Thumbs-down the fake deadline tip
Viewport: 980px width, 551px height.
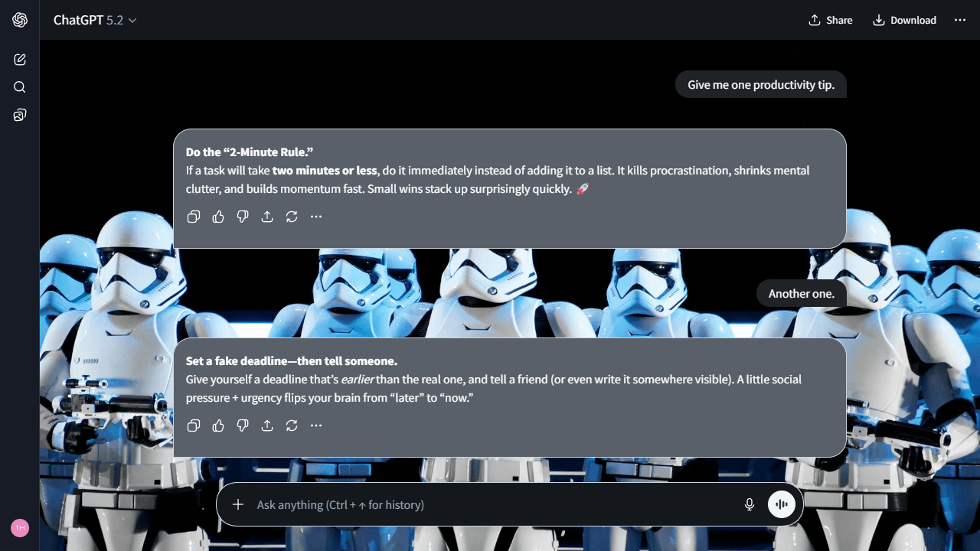pos(242,425)
